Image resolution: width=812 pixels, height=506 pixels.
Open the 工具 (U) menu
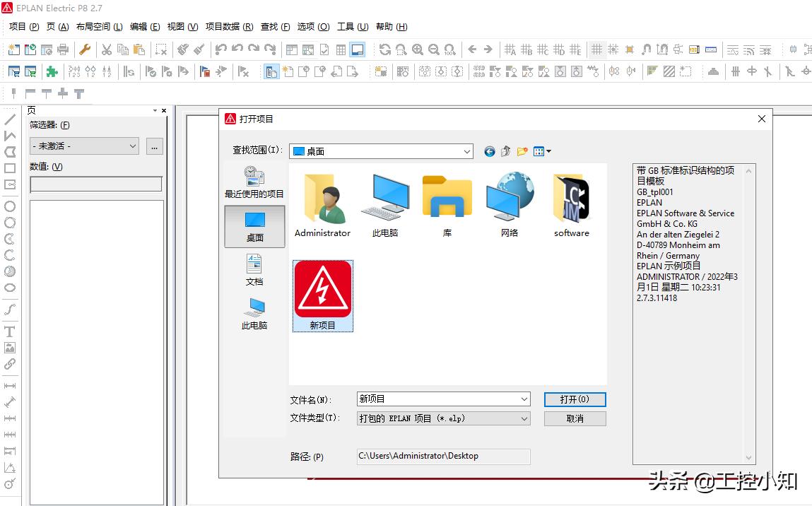352,27
